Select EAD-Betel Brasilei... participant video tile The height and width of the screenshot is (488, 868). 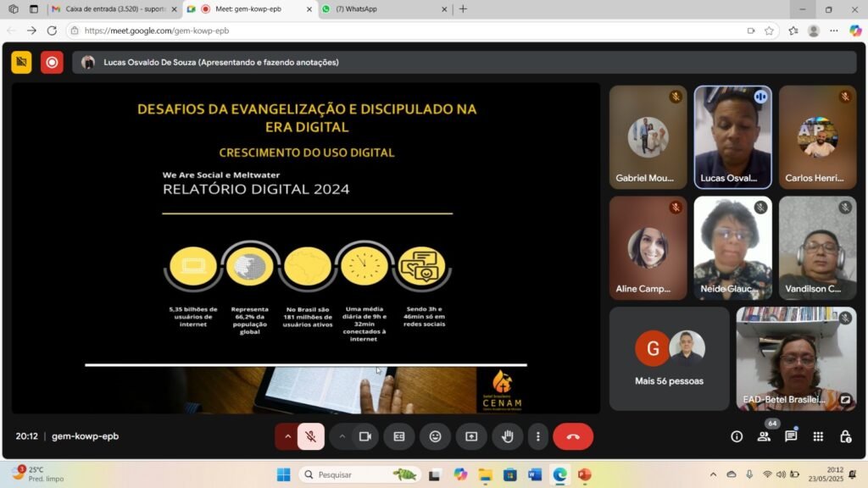[x=796, y=358]
